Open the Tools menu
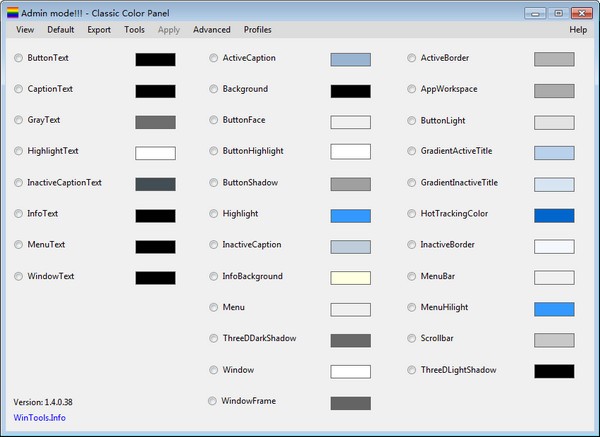600x437 pixels. 134,30
